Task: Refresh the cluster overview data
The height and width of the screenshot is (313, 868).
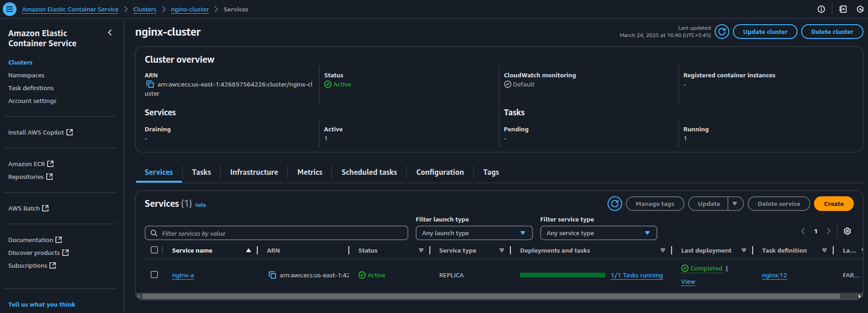Action: tap(722, 32)
